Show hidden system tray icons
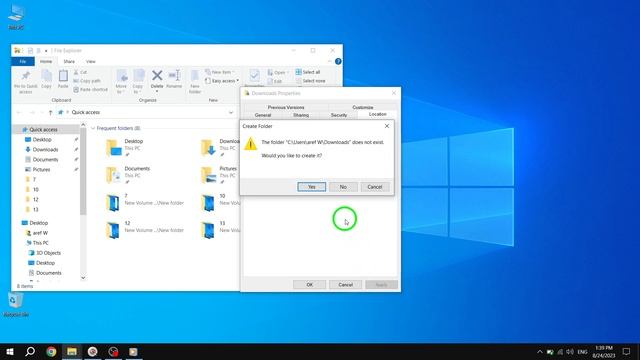The image size is (640, 360). click(540, 352)
